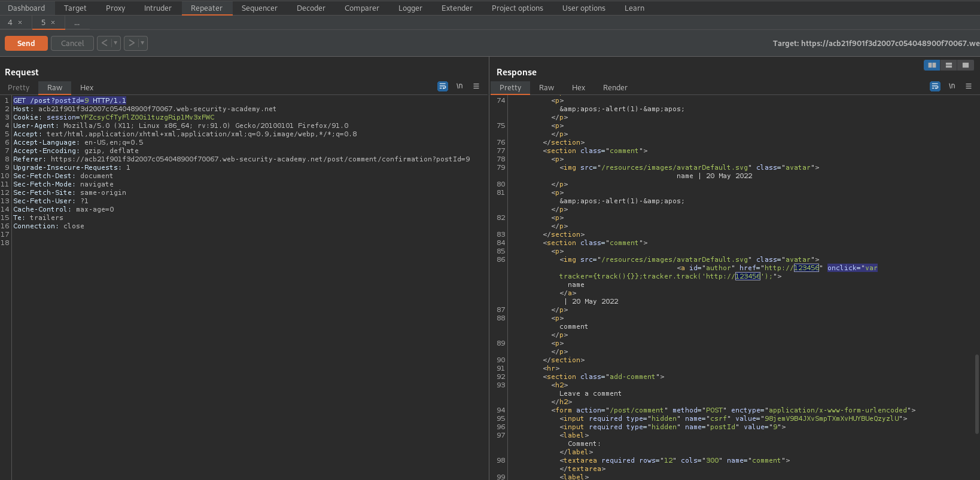Open the Comparer tab

click(x=362, y=8)
